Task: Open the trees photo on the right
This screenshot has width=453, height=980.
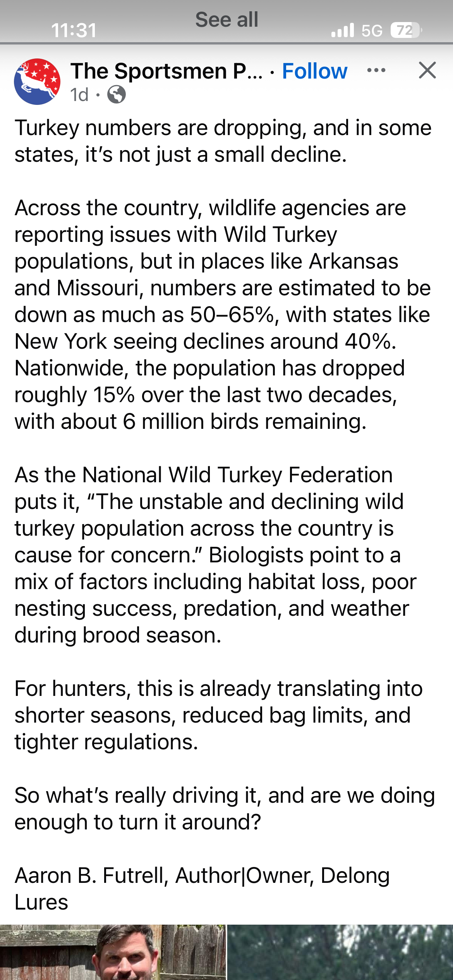Action: point(340,952)
